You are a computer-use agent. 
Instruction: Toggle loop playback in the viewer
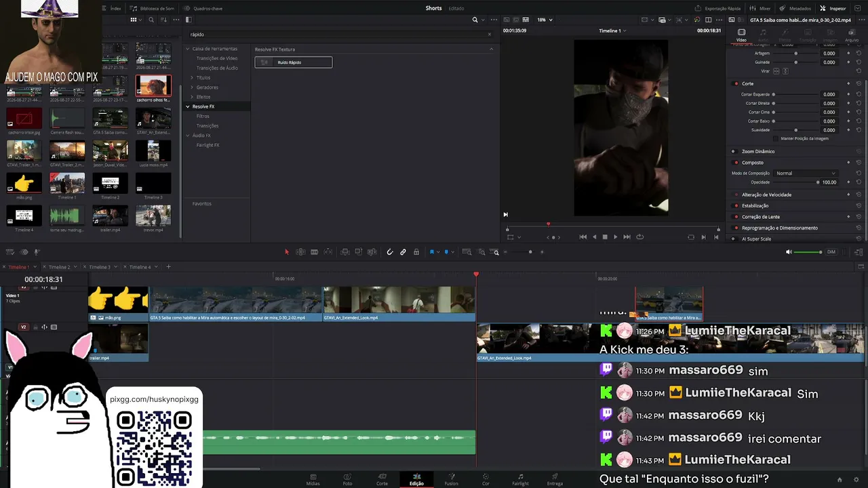click(639, 237)
